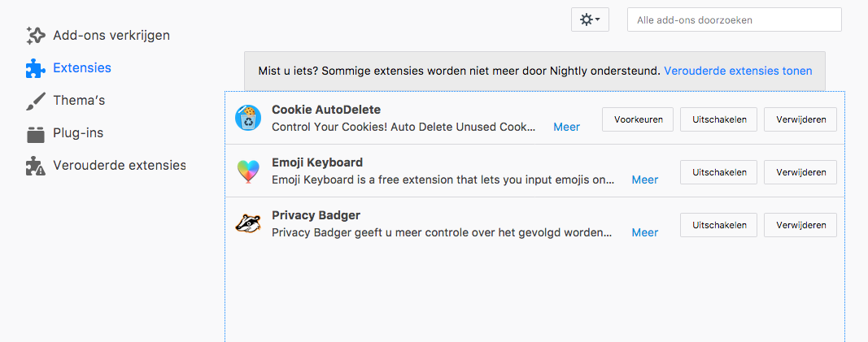Click the Emoji Keyboard heart icon
Viewport: 868px width, 342px height.
[248, 171]
